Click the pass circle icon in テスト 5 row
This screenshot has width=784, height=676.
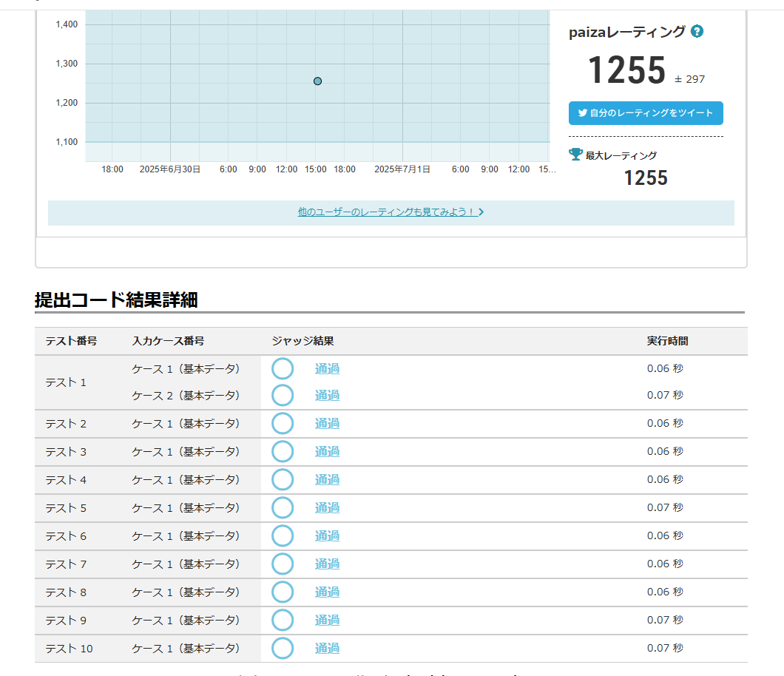tap(283, 507)
